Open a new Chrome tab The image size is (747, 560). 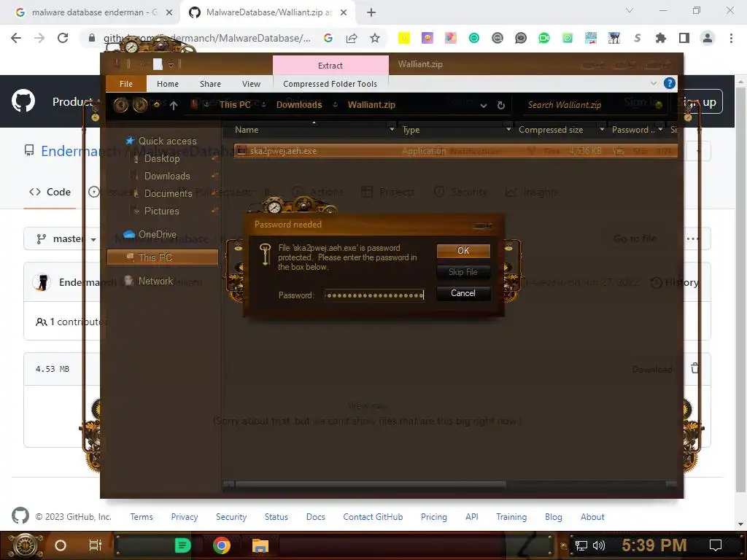coord(371,12)
